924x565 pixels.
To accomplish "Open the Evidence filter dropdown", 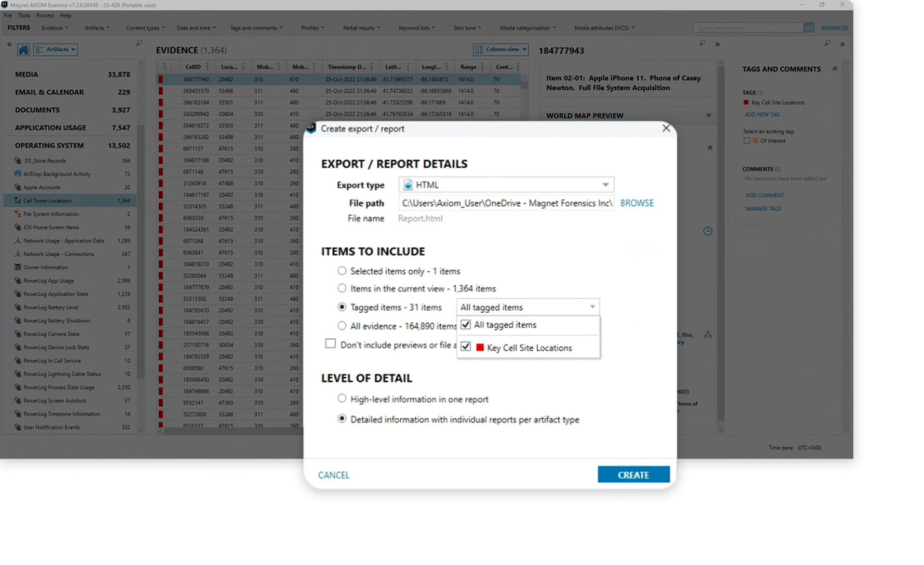I will click(55, 28).
